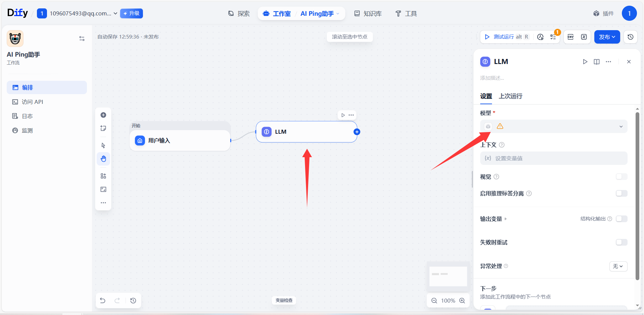Run this step from the LLM panel header
644x315 pixels.
pyautogui.click(x=585, y=62)
